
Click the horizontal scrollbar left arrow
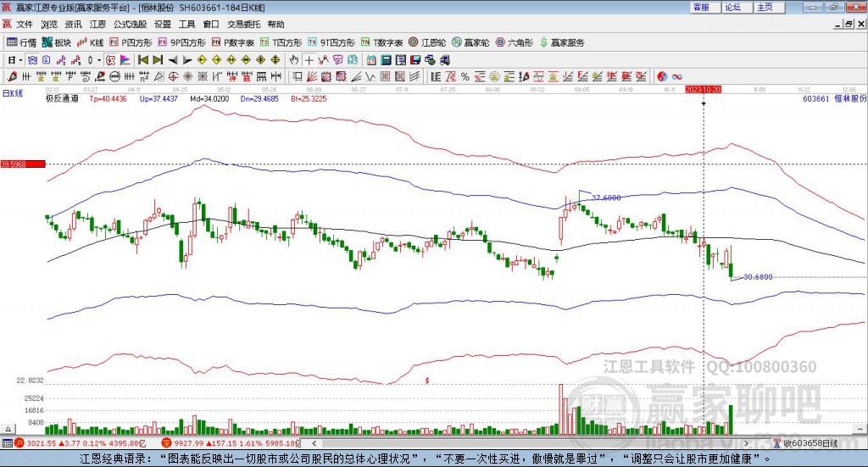point(314,443)
